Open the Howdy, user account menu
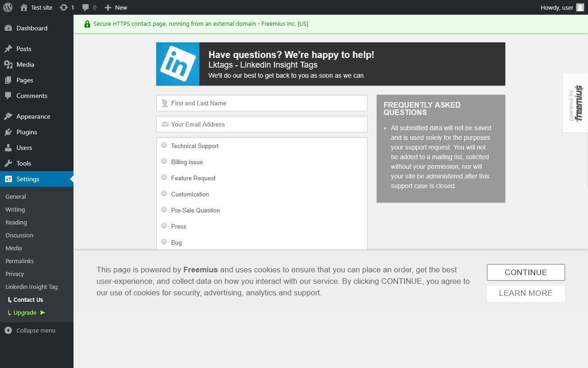The height and width of the screenshot is (368, 588). pyautogui.click(x=562, y=7)
